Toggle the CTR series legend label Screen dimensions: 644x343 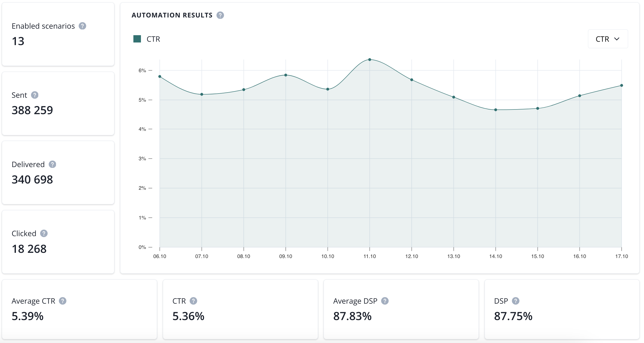tap(153, 39)
